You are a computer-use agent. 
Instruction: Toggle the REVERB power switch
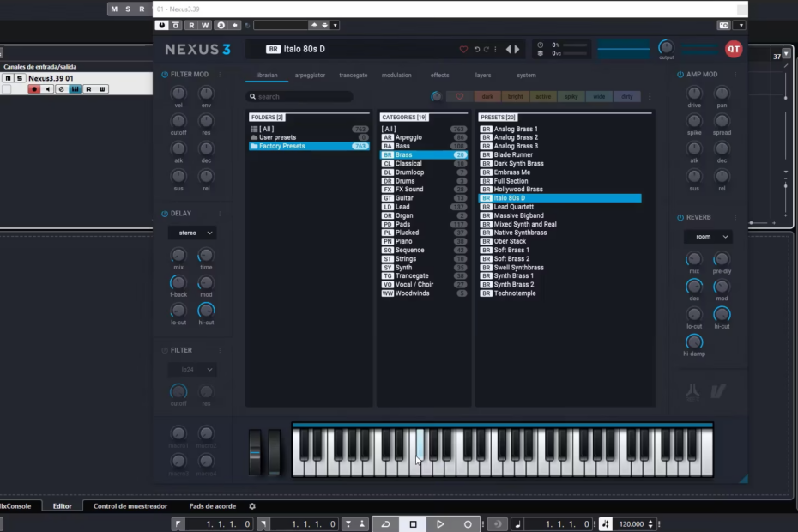[x=680, y=217]
